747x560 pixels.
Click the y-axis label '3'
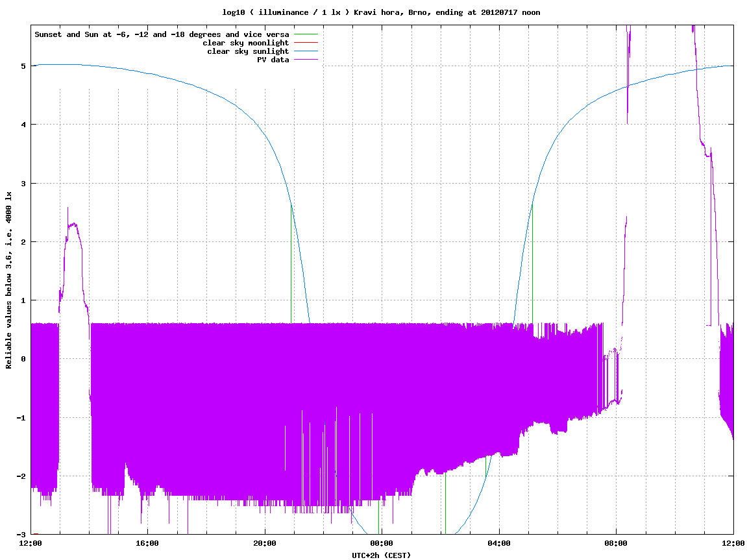(23, 183)
